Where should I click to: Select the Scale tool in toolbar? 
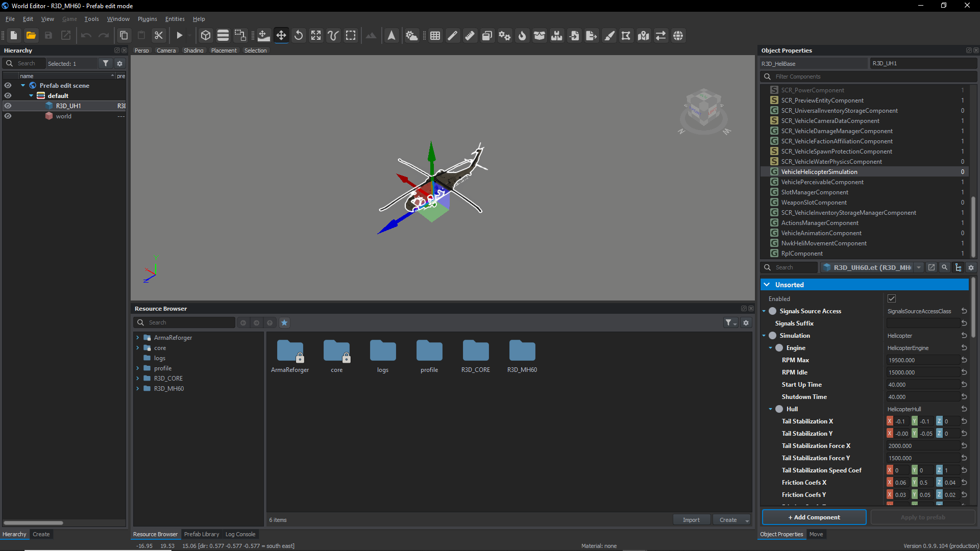pos(316,36)
